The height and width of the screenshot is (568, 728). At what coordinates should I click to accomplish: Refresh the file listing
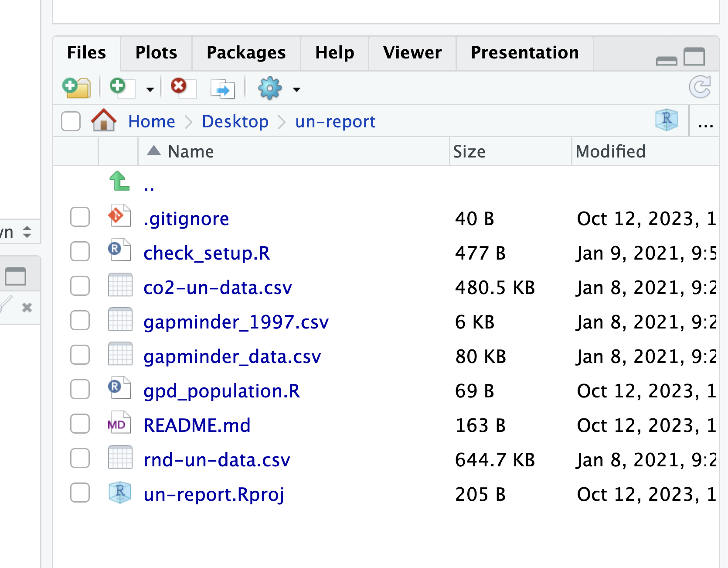coord(700,87)
